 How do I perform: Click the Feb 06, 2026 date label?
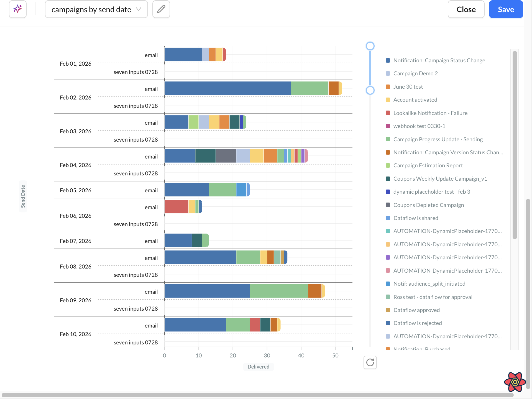(x=75, y=216)
